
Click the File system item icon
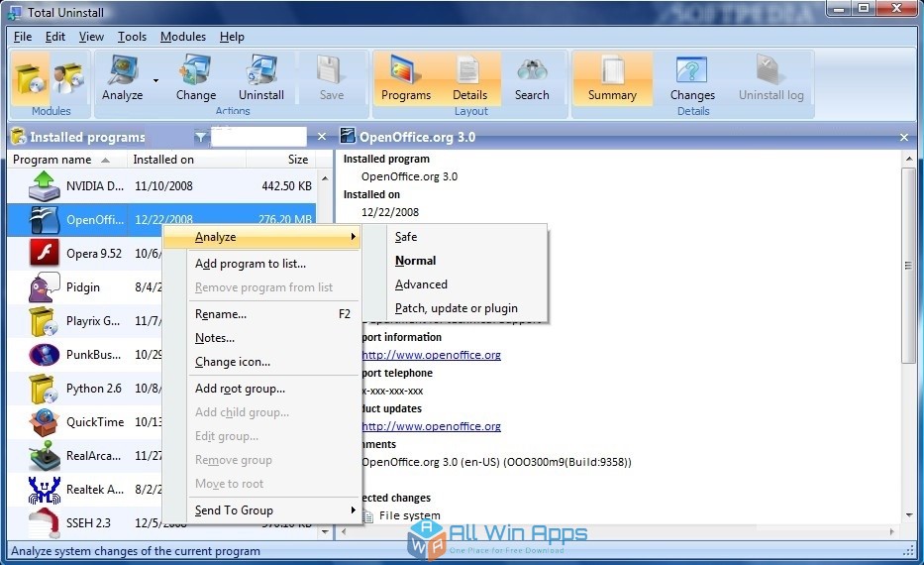[368, 516]
